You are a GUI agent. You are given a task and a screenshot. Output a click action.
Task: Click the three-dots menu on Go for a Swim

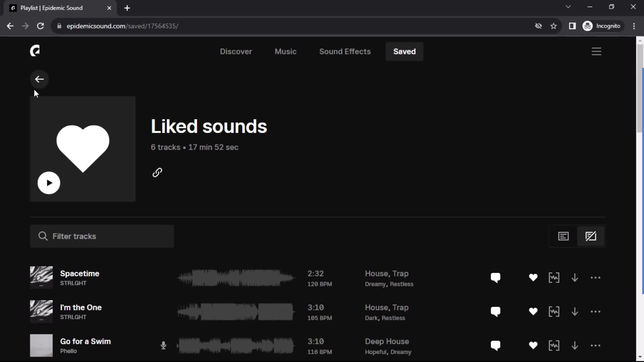point(595,346)
